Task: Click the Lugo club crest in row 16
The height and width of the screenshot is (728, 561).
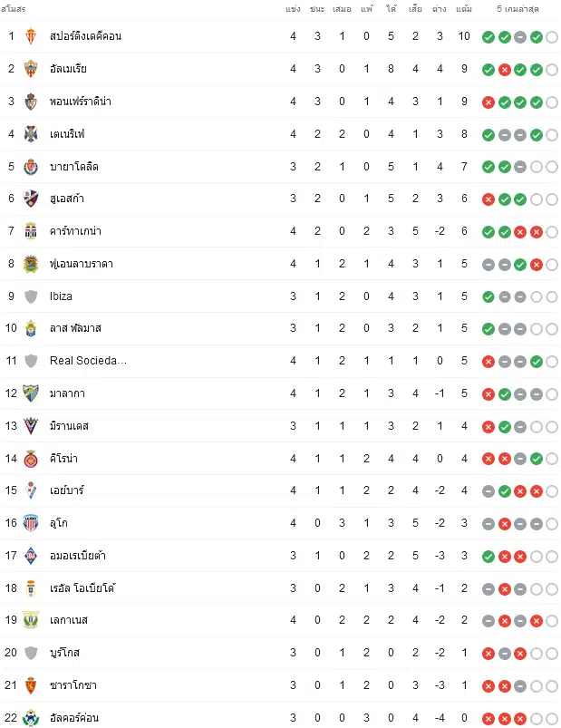Action: click(x=31, y=523)
